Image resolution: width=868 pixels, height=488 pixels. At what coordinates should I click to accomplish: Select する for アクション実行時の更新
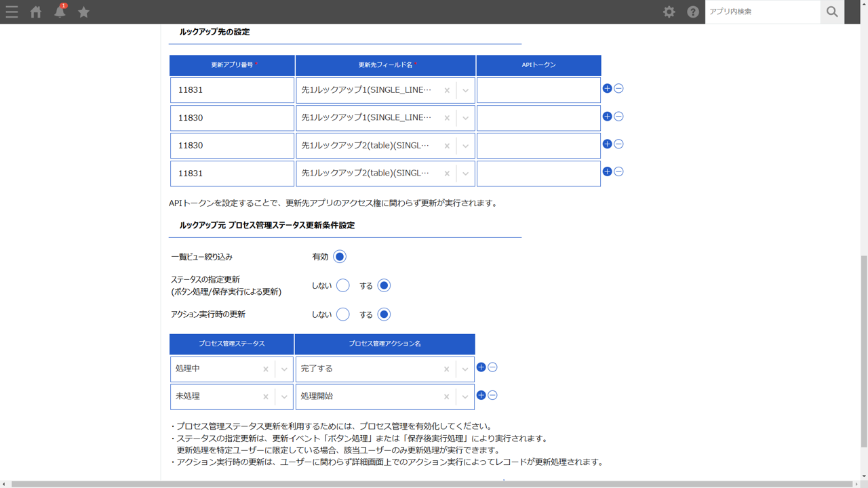[x=384, y=314]
